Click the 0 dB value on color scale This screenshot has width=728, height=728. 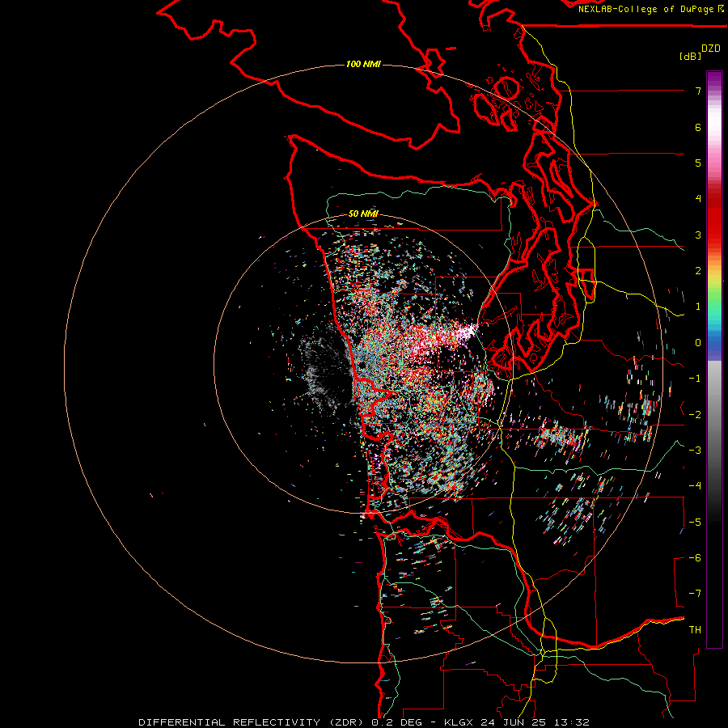click(698, 343)
